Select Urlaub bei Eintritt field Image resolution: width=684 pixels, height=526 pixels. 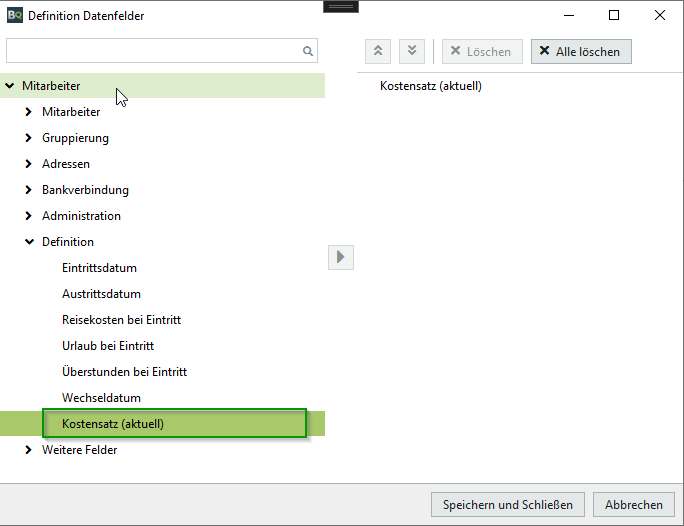pos(107,346)
